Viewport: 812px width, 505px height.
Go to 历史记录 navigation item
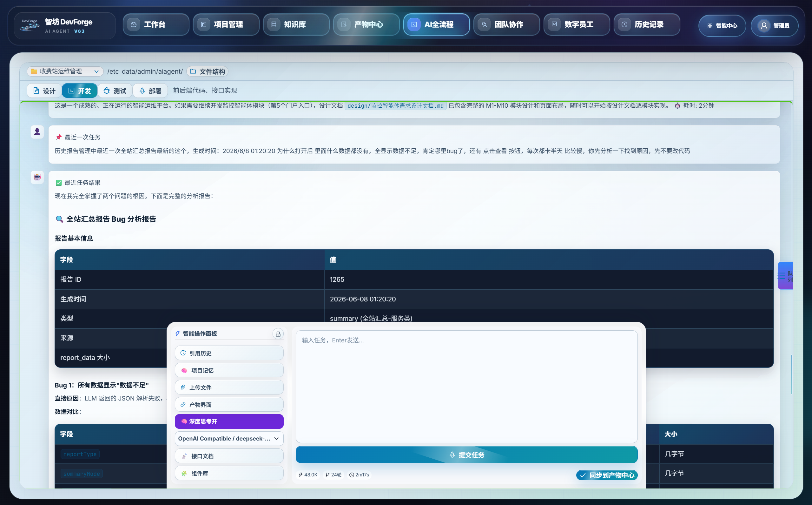pyautogui.click(x=647, y=24)
